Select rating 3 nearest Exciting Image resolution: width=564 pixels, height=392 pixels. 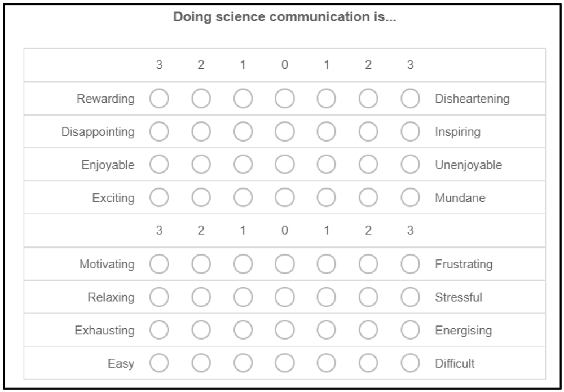pyautogui.click(x=159, y=197)
